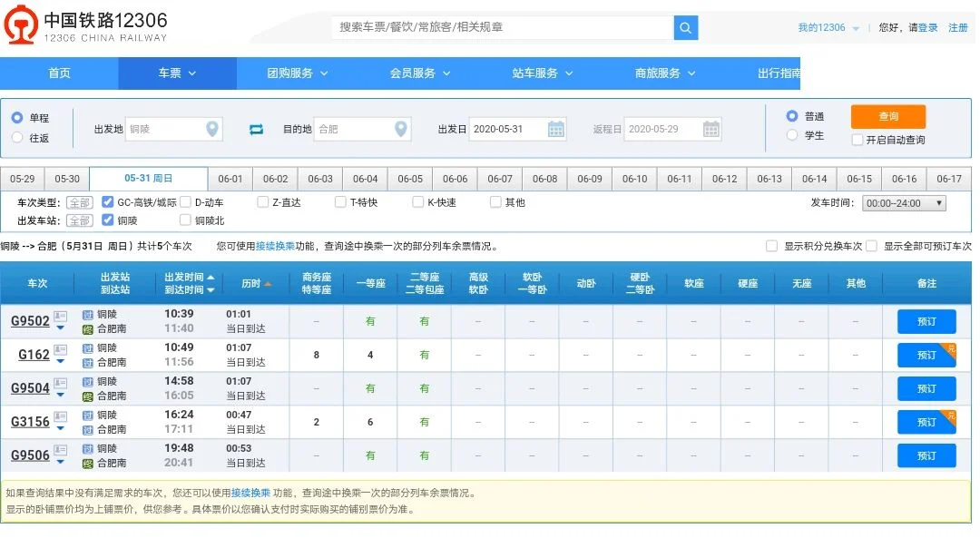Click the swap departure and destination icon
The image size is (980, 538).
click(x=256, y=129)
